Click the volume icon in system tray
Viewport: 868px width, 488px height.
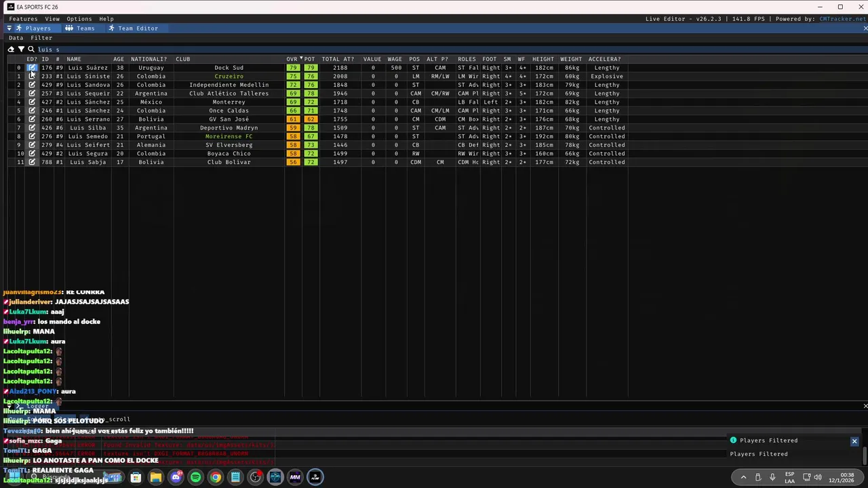point(817,477)
